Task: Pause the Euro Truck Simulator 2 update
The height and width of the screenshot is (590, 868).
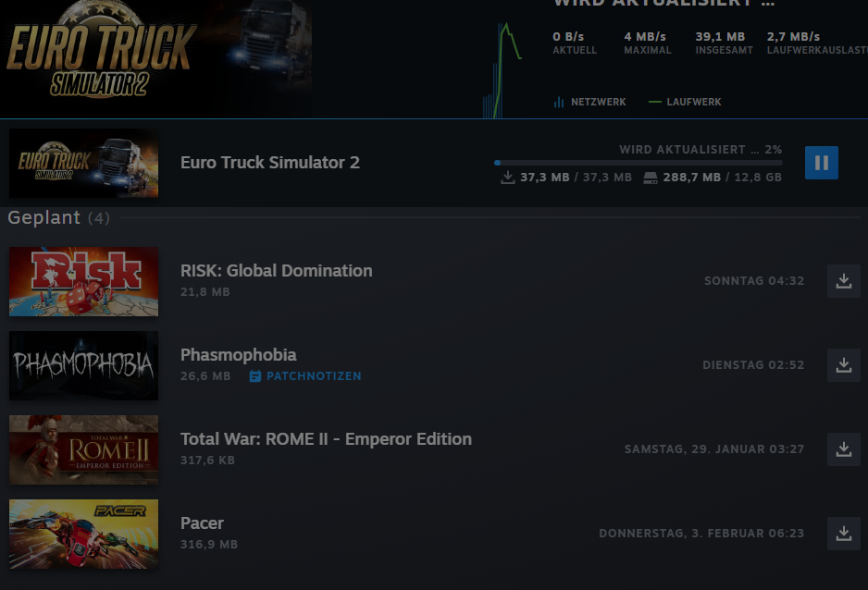Action: point(822,163)
